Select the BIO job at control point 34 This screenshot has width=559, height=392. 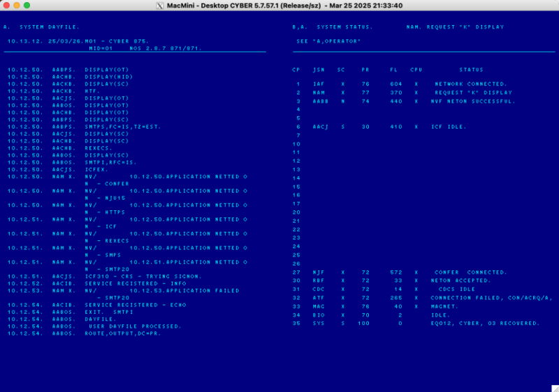(371, 315)
